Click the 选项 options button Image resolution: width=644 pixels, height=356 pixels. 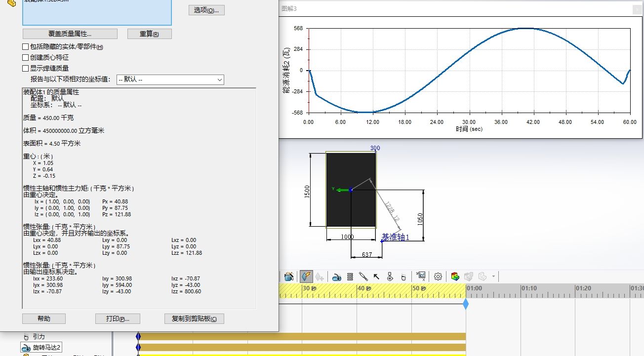click(x=206, y=10)
